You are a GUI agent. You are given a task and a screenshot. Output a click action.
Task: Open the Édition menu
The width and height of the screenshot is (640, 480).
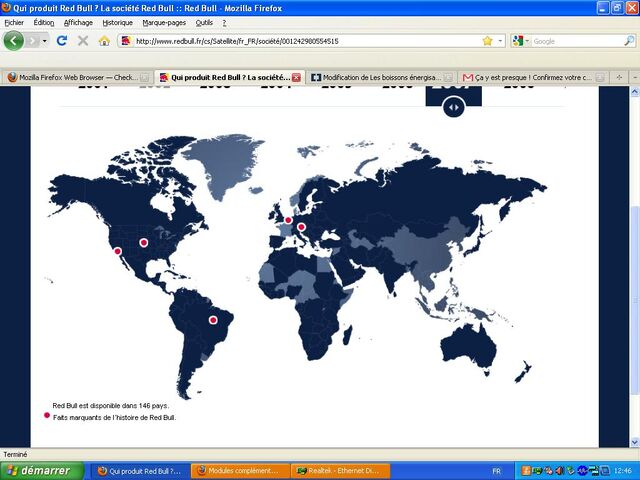pos(44,23)
